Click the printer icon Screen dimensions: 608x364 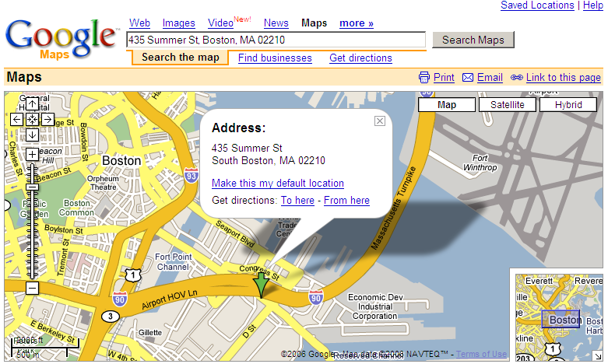coord(424,77)
